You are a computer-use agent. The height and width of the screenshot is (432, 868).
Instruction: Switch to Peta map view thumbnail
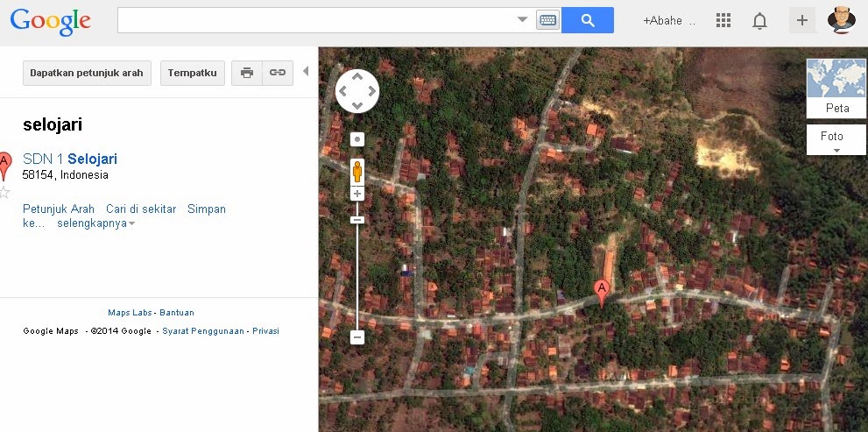tap(836, 88)
